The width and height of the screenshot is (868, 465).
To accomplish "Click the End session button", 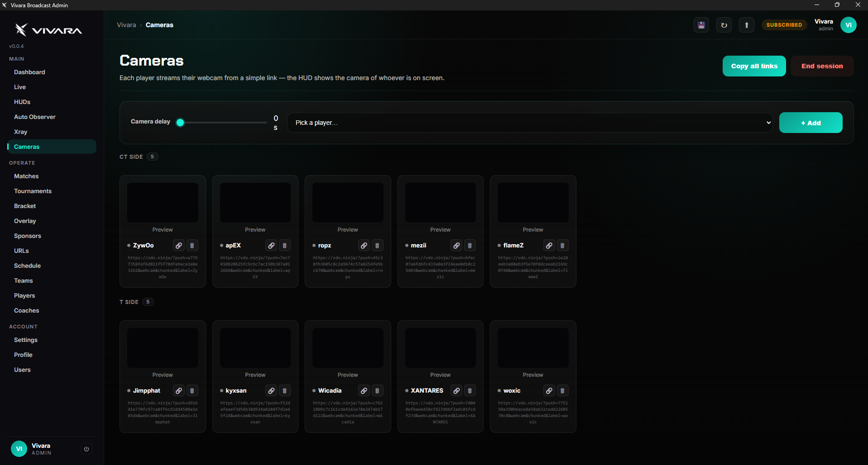I will point(822,66).
